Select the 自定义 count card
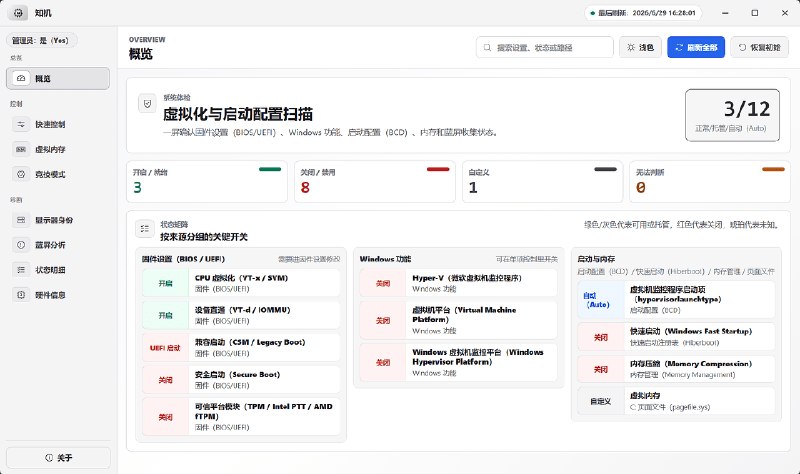The image size is (800, 474). click(x=542, y=182)
